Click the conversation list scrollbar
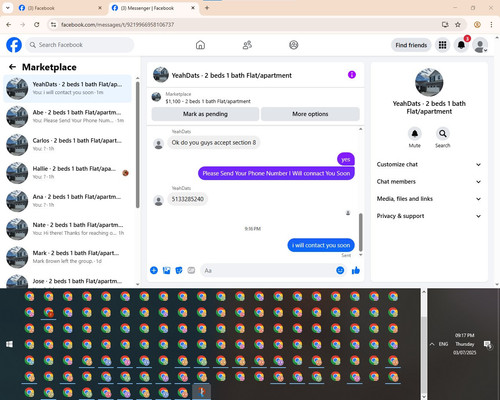The width and height of the screenshot is (500, 400). pyautogui.click(x=137, y=144)
